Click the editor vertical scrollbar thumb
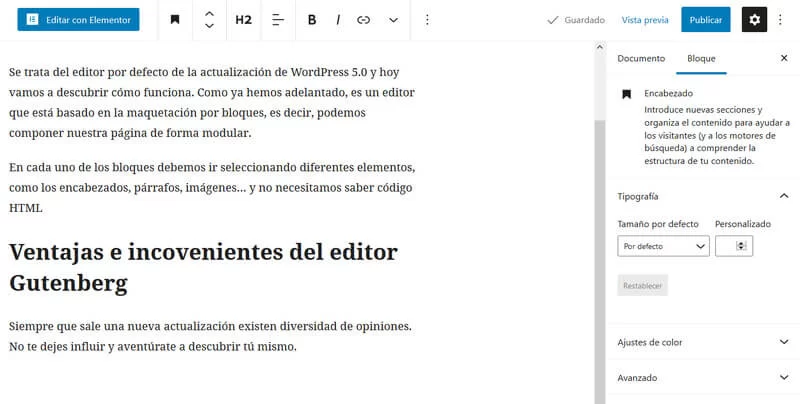 (x=599, y=260)
